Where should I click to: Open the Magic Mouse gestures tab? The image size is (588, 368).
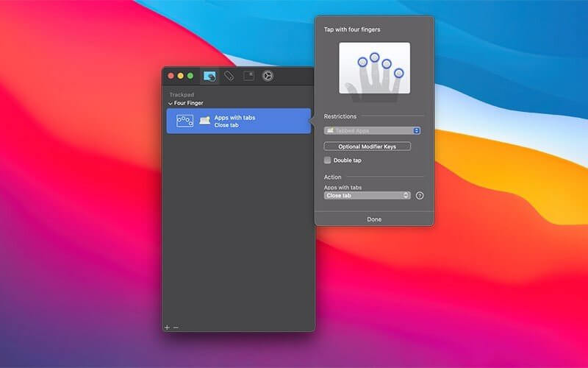[229, 76]
